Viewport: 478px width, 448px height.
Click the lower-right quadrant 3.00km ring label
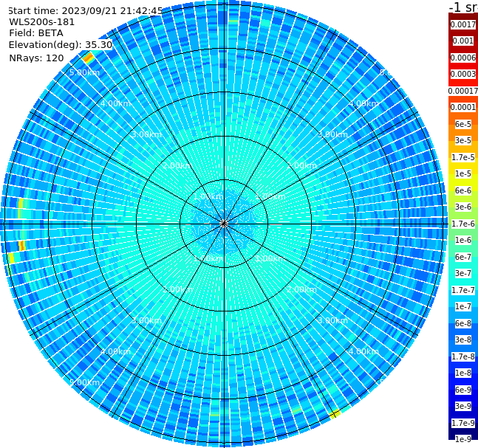tap(332, 320)
